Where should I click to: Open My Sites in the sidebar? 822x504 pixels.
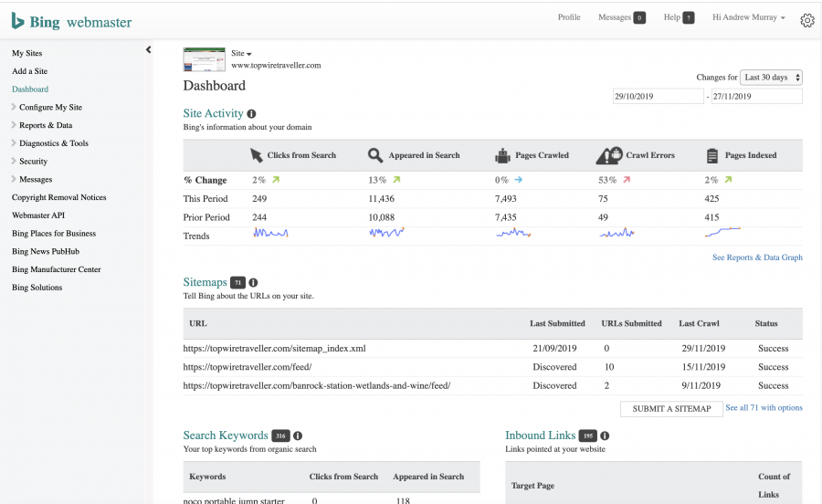(x=26, y=54)
